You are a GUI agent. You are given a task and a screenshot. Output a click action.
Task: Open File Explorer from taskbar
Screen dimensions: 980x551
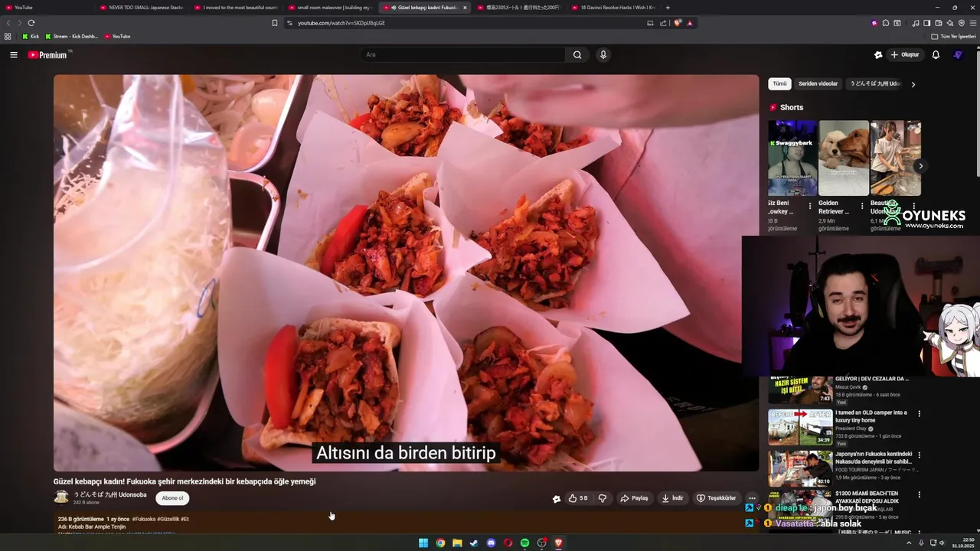pos(457,543)
